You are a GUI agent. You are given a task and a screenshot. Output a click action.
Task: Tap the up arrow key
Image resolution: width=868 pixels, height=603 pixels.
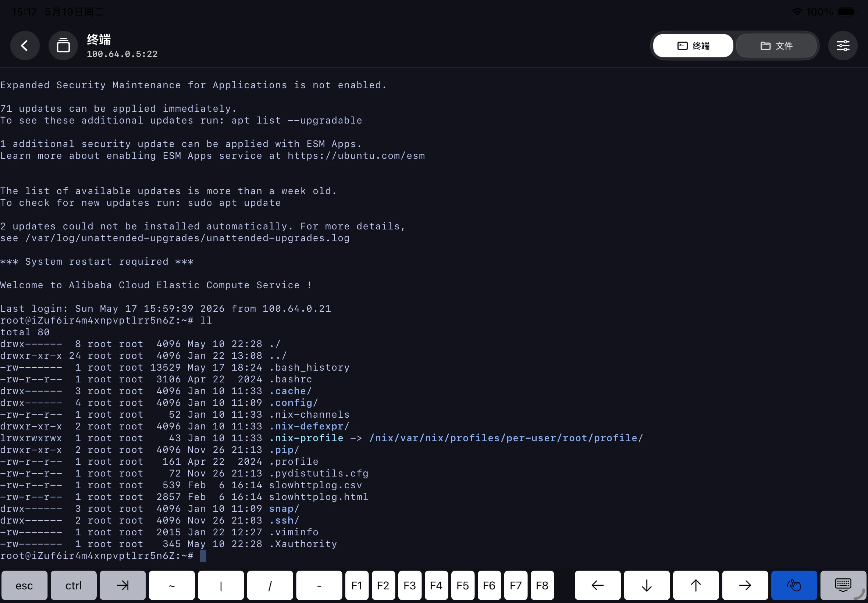click(696, 585)
